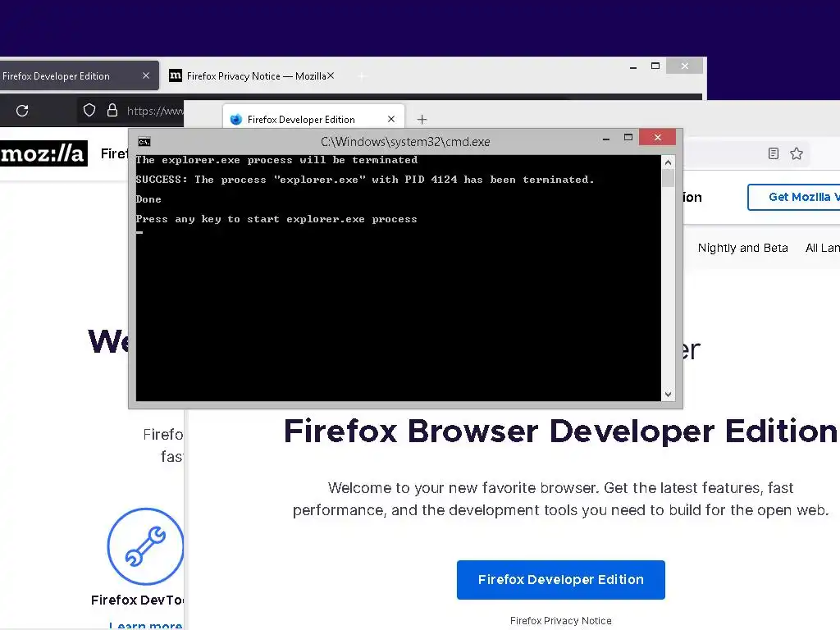Toggle Reader View icon in address bar
This screenshot has height=630, width=840.
tap(773, 153)
